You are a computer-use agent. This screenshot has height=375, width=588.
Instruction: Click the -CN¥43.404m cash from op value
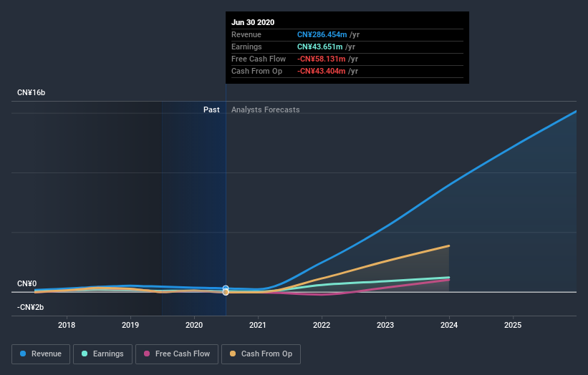(x=322, y=71)
